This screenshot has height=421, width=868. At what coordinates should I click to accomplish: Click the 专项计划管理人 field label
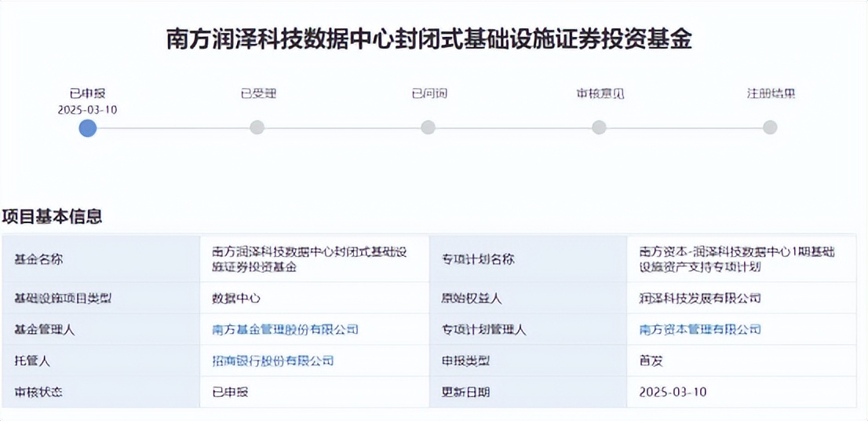click(483, 330)
